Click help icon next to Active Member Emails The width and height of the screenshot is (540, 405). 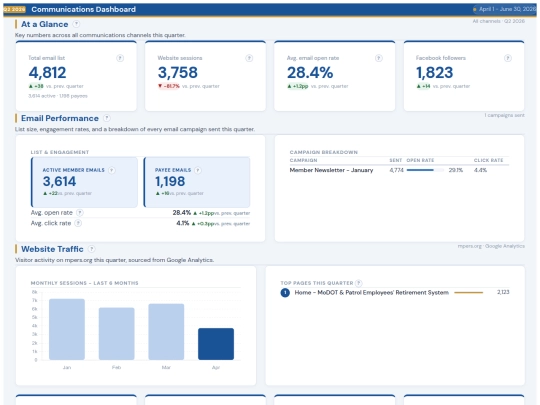pos(112,170)
